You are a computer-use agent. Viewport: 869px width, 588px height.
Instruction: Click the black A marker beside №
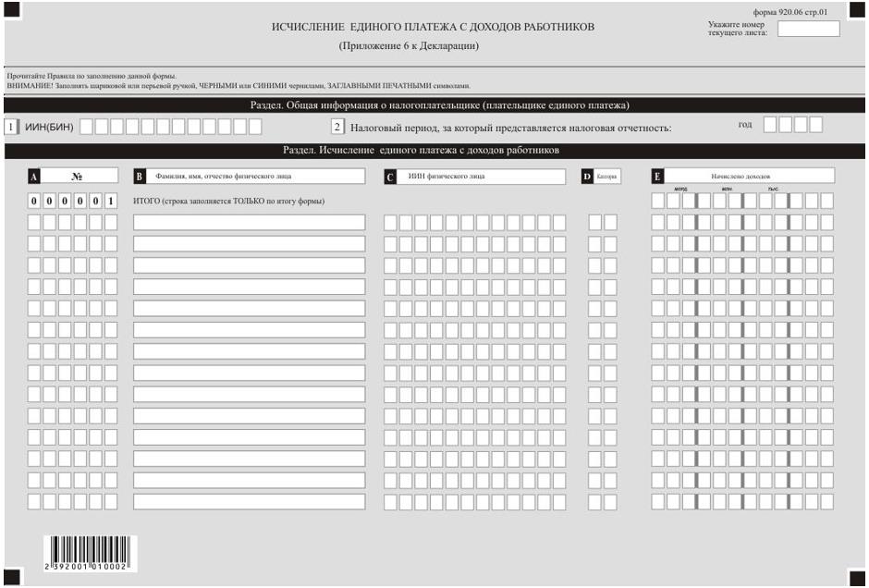(x=34, y=176)
